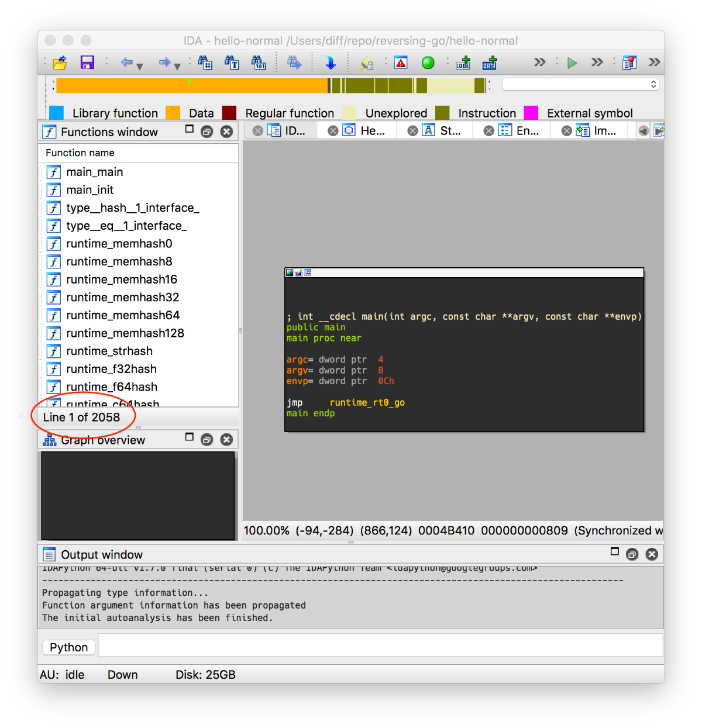
Task: Close the He... tab
Action: tap(333, 131)
